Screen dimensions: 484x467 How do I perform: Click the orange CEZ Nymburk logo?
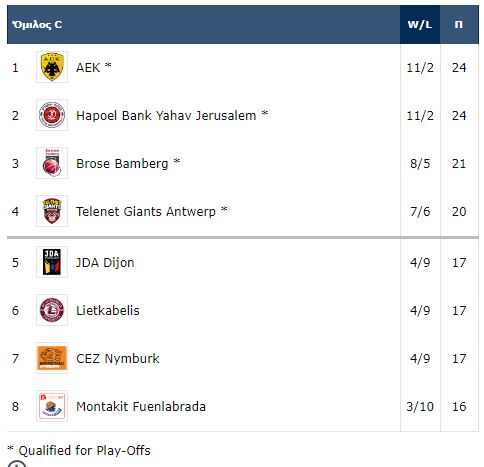[52, 358]
